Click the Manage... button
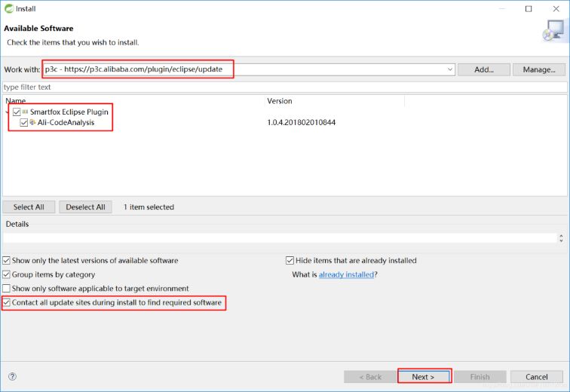 tap(539, 69)
